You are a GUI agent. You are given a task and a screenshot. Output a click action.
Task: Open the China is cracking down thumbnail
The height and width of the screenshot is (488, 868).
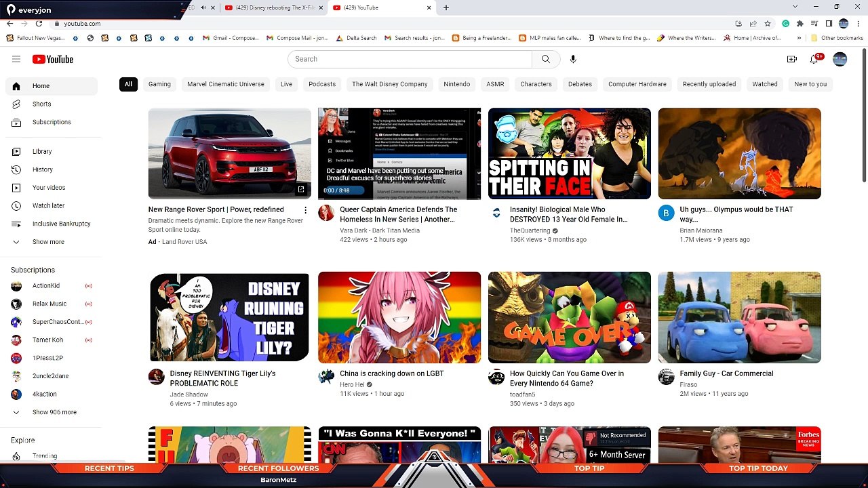tap(399, 317)
